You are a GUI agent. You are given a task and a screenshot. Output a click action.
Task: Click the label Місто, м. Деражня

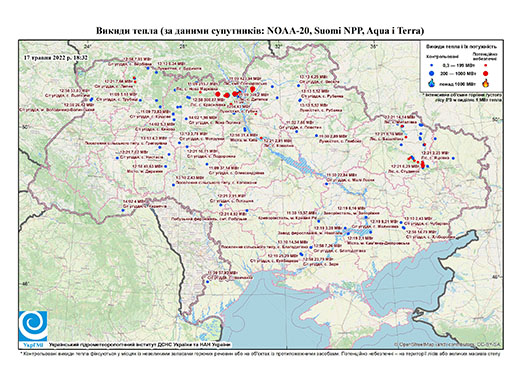[x=145, y=172]
